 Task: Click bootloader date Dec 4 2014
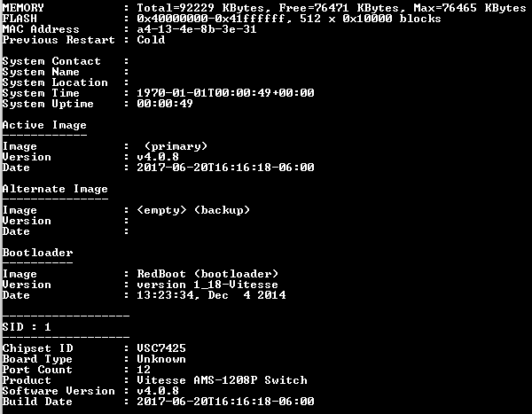point(246,295)
